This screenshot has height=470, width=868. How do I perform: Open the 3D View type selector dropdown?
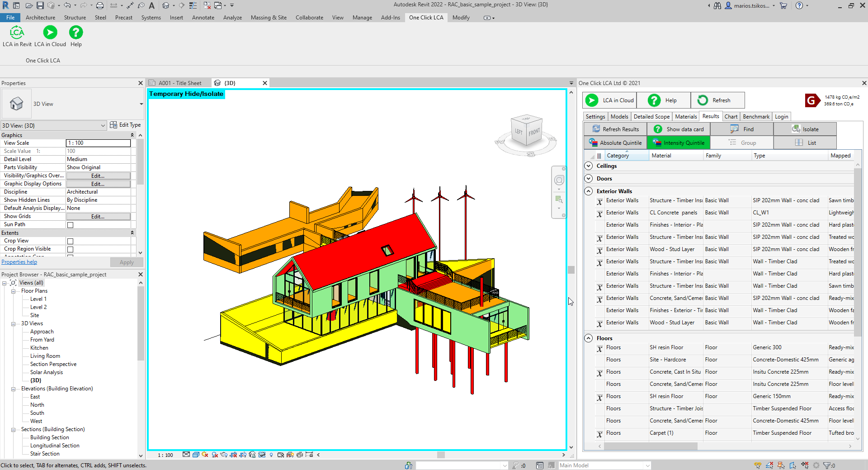pos(141,104)
